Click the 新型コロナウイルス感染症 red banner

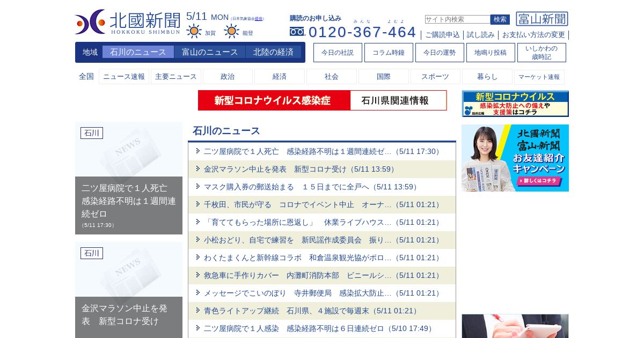click(274, 100)
